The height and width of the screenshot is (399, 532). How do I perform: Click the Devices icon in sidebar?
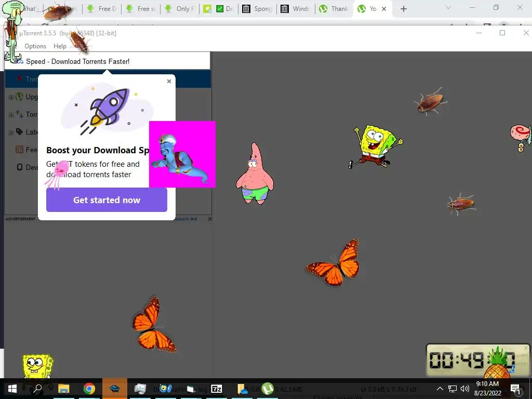point(20,167)
